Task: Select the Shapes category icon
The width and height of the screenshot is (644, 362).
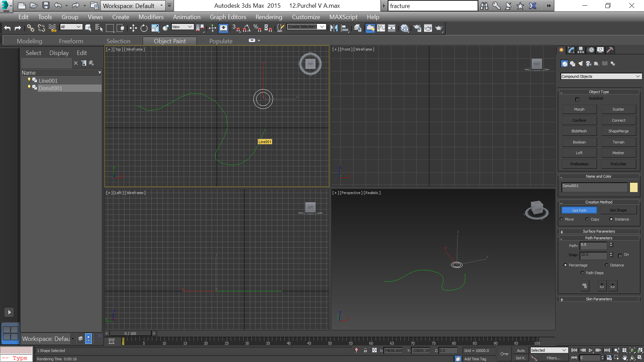Action: click(573, 64)
